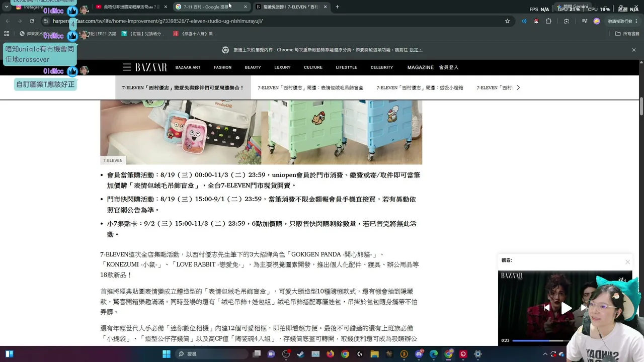Select the 磁吸小燈箱 article section tab

coord(420,88)
